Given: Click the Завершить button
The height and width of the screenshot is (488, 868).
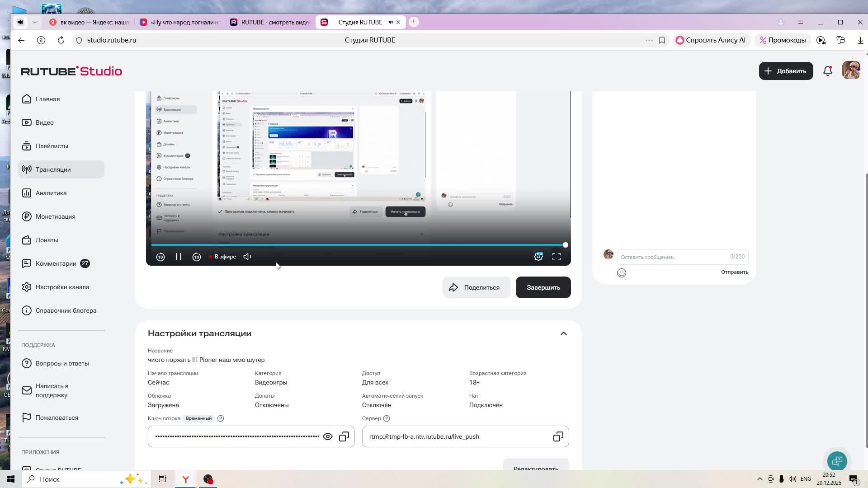Looking at the screenshot, I should point(543,287).
